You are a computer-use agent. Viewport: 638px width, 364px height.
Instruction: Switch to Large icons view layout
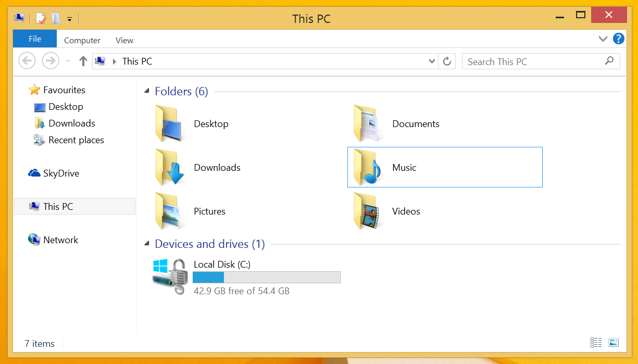point(614,343)
